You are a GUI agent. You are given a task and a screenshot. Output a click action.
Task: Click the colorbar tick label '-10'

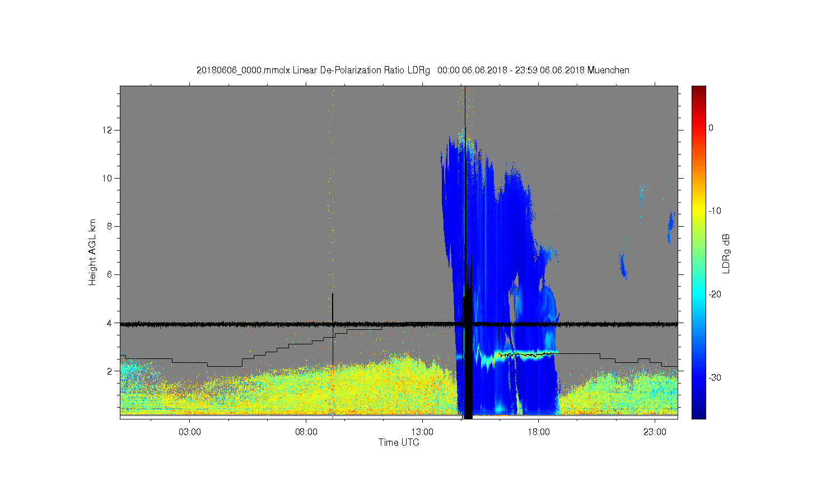(x=715, y=211)
